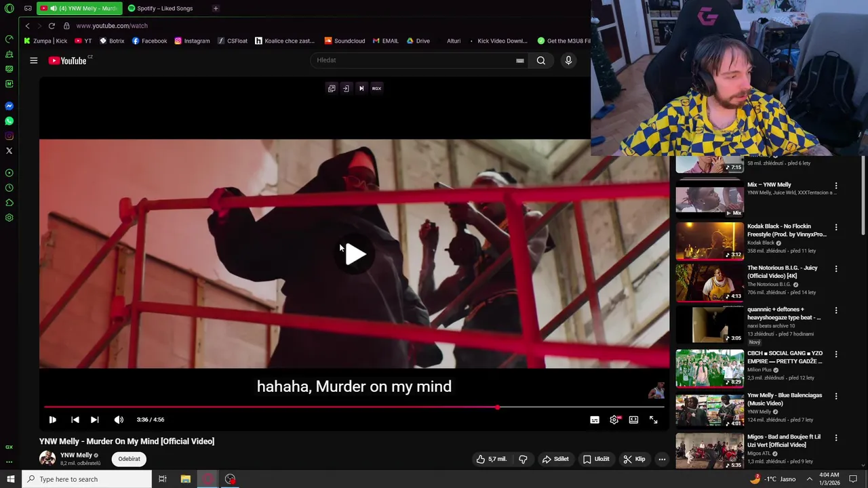Open more options for Mix – YNW Melly
This screenshot has width=868, height=488.
pos(835,186)
